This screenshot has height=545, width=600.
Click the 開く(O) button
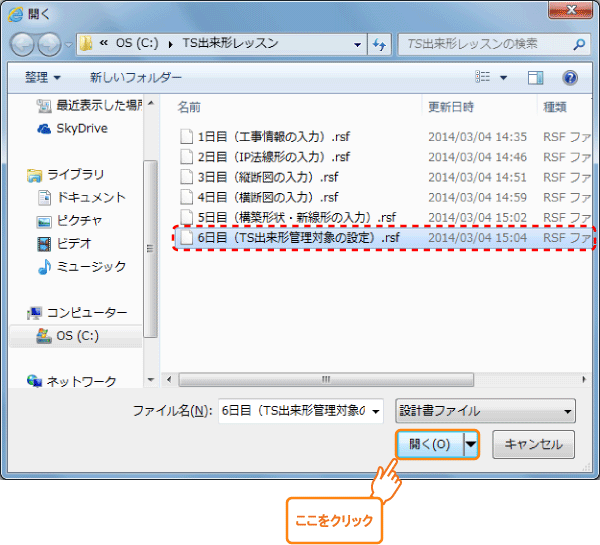tap(430, 444)
